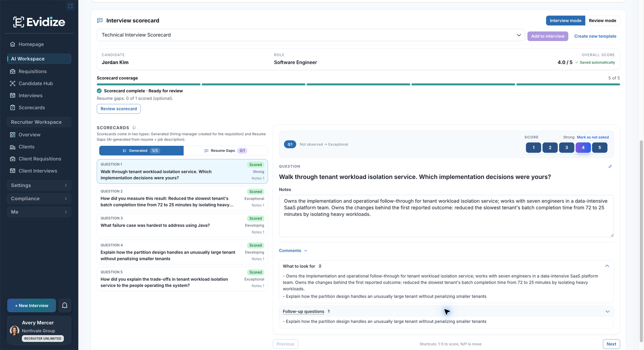
Task: Click the Previous button
Action: click(285, 344)
